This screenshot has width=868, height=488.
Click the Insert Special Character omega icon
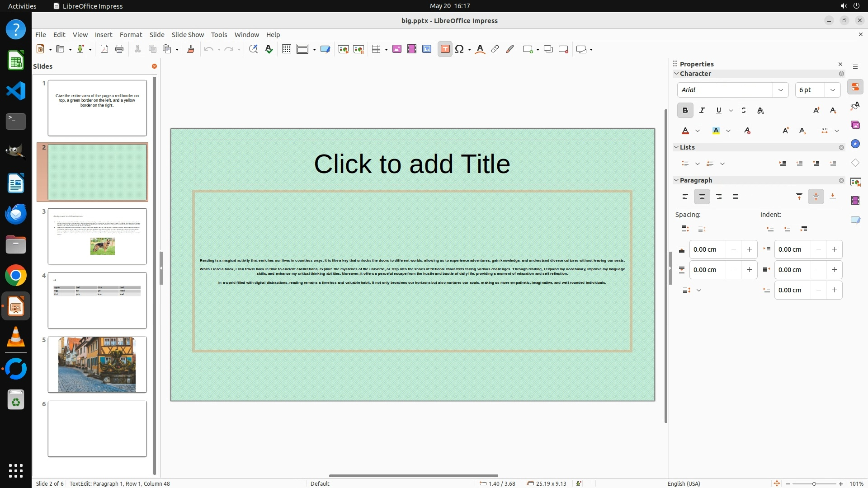(459, 49)
